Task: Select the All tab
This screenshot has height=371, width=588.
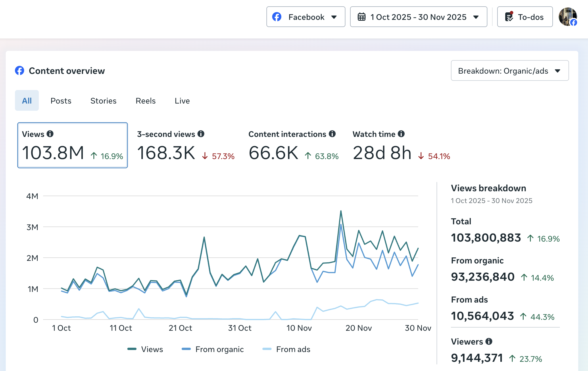Action: pyautogui.click(x=27, y=101)
